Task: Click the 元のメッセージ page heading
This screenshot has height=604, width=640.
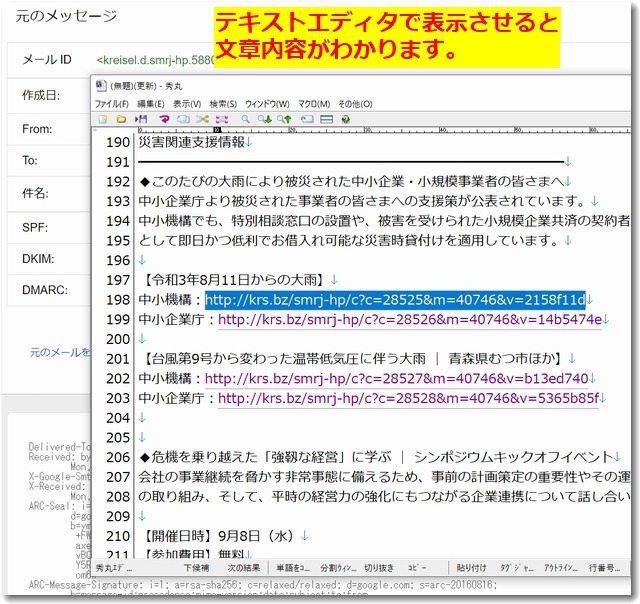Action: tap(66, 16)
